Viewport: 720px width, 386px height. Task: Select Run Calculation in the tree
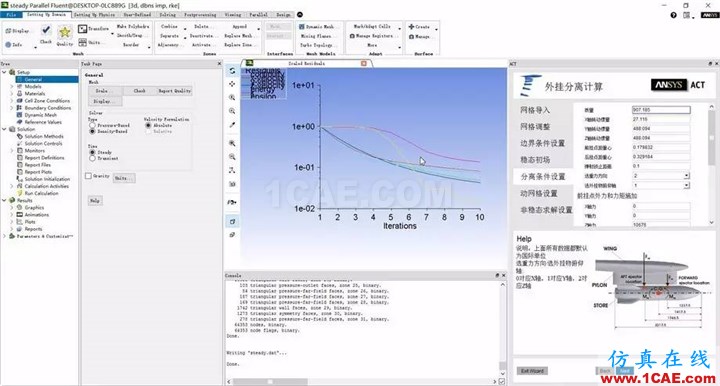pyautogui.click(x=42, y=193)
